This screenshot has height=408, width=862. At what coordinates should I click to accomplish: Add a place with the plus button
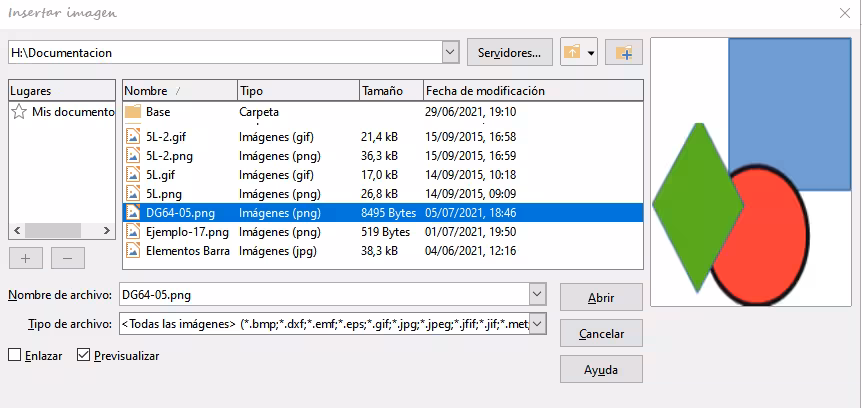(x=25, y=258)
